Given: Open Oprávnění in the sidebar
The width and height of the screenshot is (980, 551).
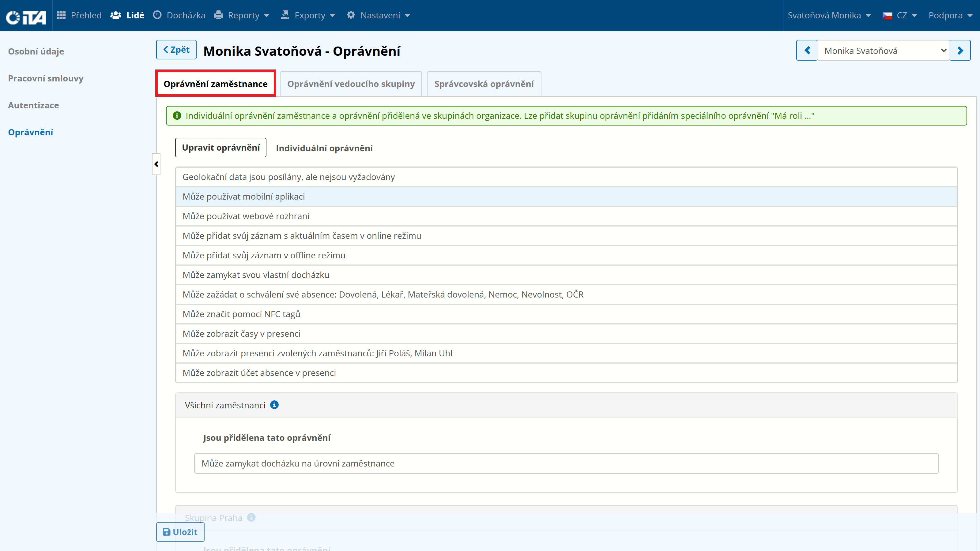Looking at the screenshot, I should [x=30, y=132].
